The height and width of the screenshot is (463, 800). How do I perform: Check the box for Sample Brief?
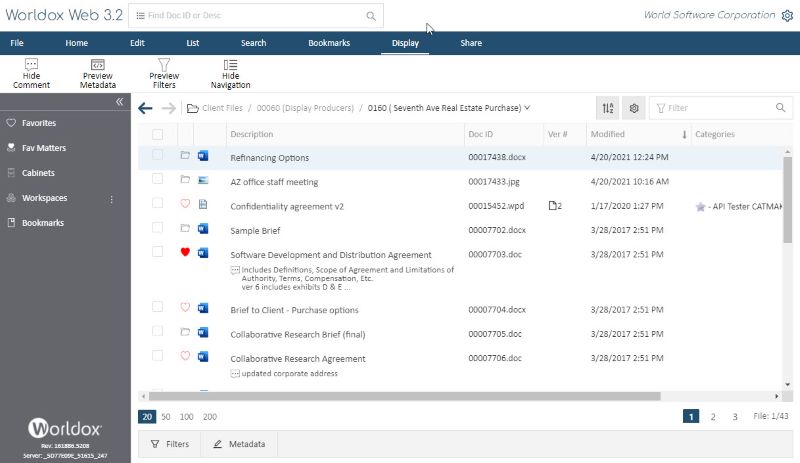[x=158, y=227]
